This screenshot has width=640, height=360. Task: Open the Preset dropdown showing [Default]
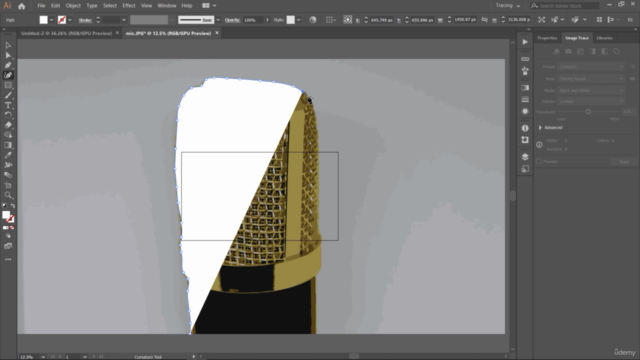[591, 67]
